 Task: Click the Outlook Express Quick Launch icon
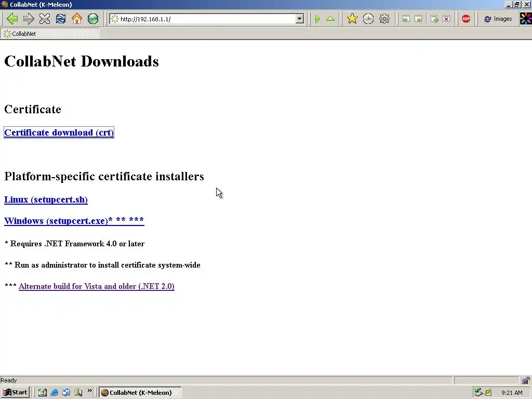66,393
